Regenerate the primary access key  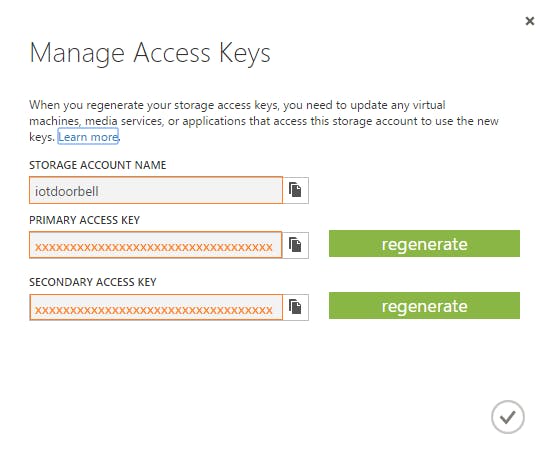[424, 244]
